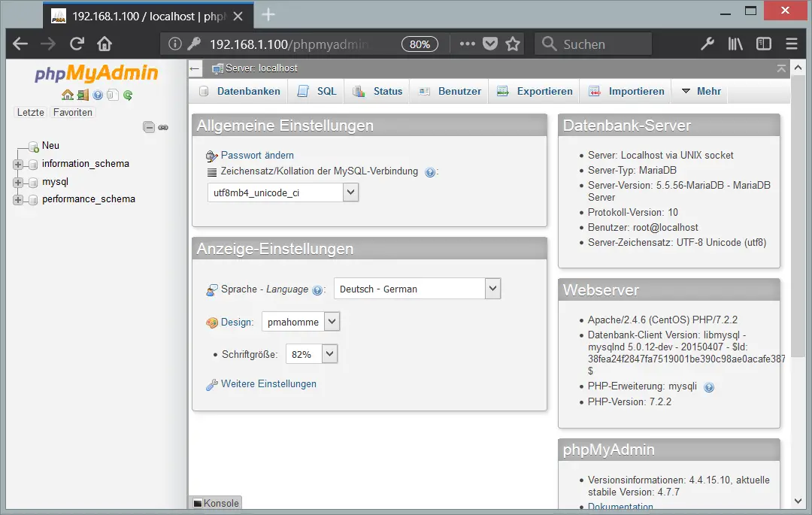This screenshot has width=812, height=515.
Task: Click the key icon in address bar
Action: (194, 44)
